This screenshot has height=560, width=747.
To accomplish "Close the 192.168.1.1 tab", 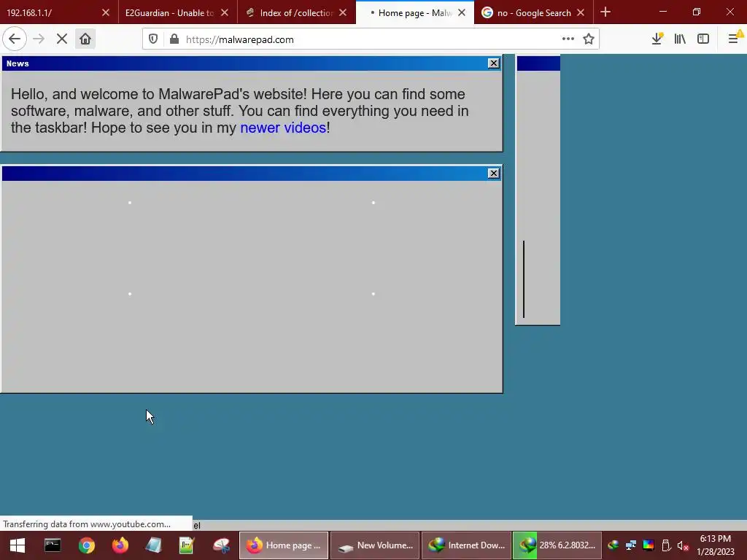I will coord(106,13).
